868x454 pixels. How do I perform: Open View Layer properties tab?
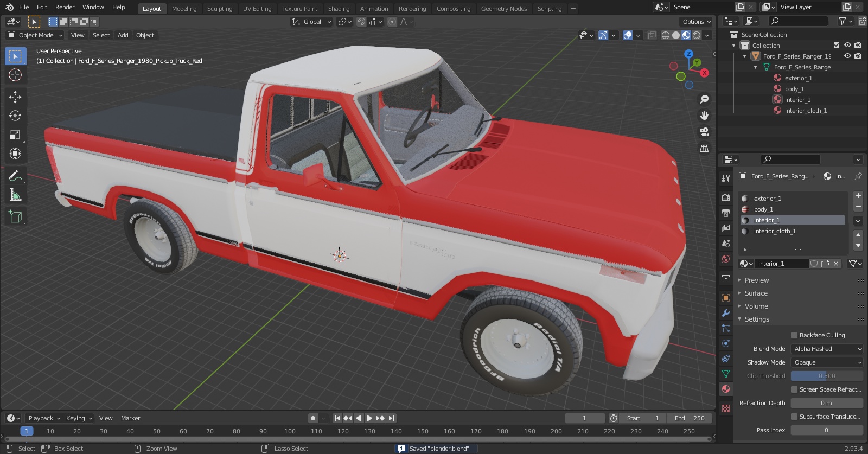(x=726, y=228)
